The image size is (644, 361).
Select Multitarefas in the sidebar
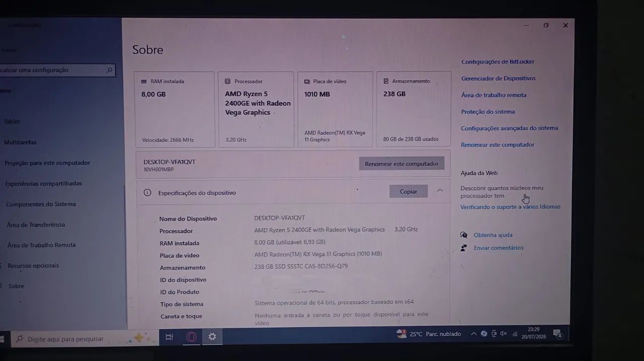[x=20, y=142]
